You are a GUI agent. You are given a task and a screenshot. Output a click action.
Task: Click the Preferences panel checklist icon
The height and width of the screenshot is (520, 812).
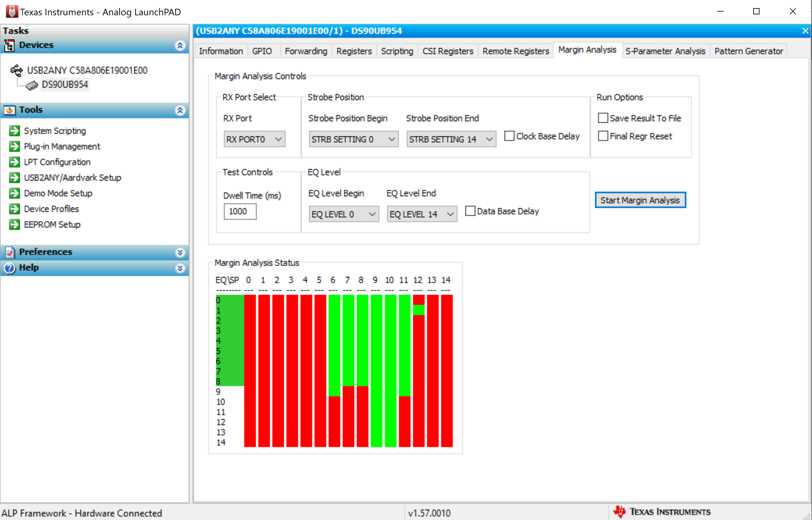(x=10, y=252)
